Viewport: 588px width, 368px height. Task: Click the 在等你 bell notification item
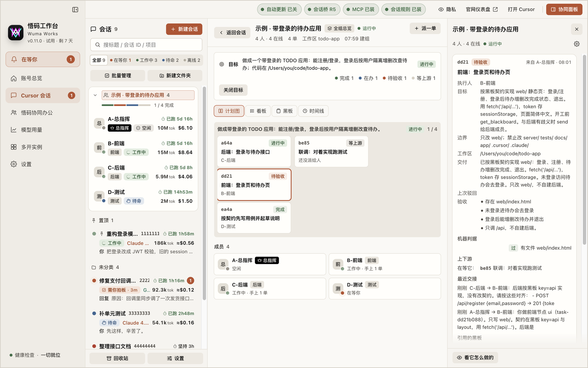(43, 59)
